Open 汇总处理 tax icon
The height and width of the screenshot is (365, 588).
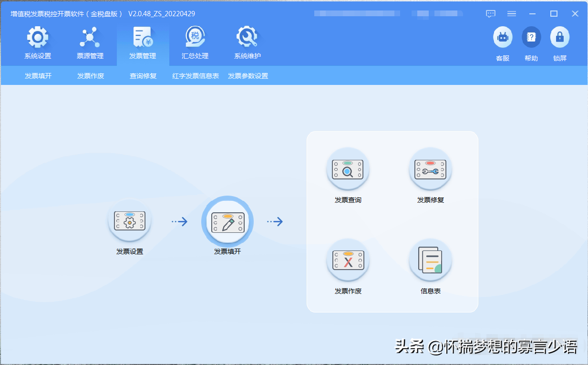coord(195,37)
